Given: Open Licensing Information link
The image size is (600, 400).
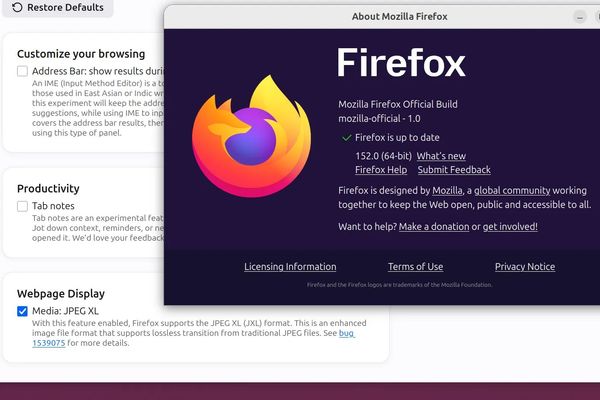Looking at the screenshot, I should (290, 267).
